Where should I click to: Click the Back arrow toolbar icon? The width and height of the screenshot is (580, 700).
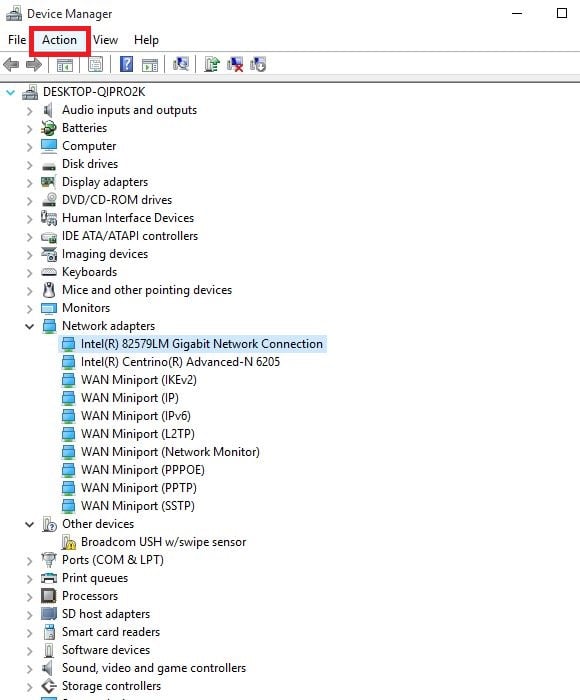(11, 65)
